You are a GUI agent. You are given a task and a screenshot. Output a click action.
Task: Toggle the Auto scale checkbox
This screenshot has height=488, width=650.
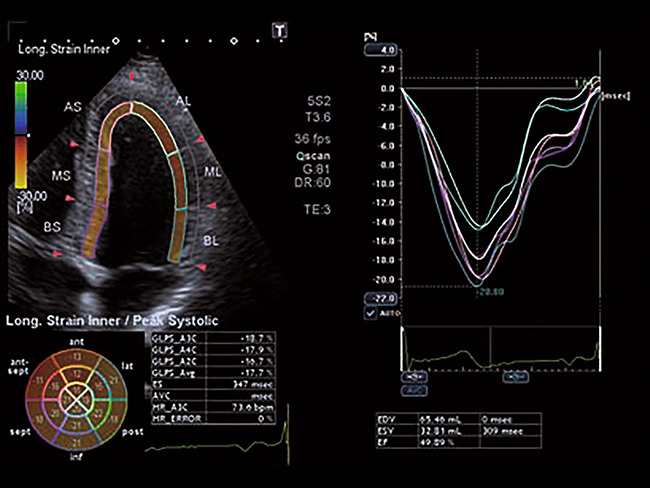pyautogui.click(x=373, y=313)
